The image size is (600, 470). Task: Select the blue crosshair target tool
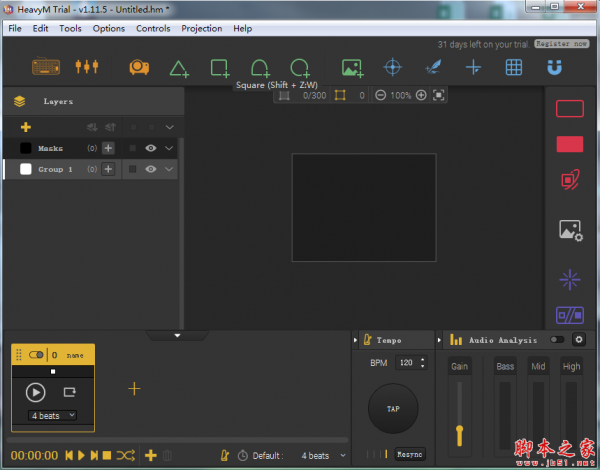point(393,67)
